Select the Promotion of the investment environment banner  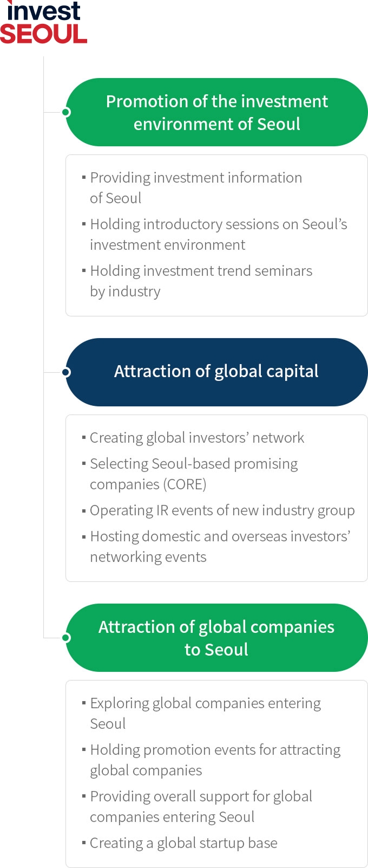[x=216, y=112]
